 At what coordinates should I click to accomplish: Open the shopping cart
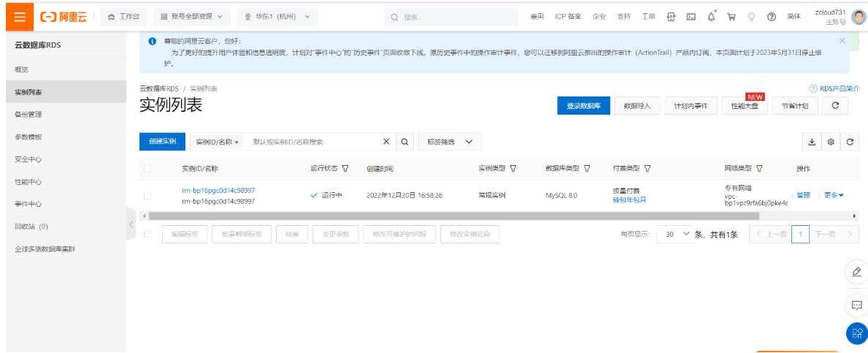tap(731, 17)
